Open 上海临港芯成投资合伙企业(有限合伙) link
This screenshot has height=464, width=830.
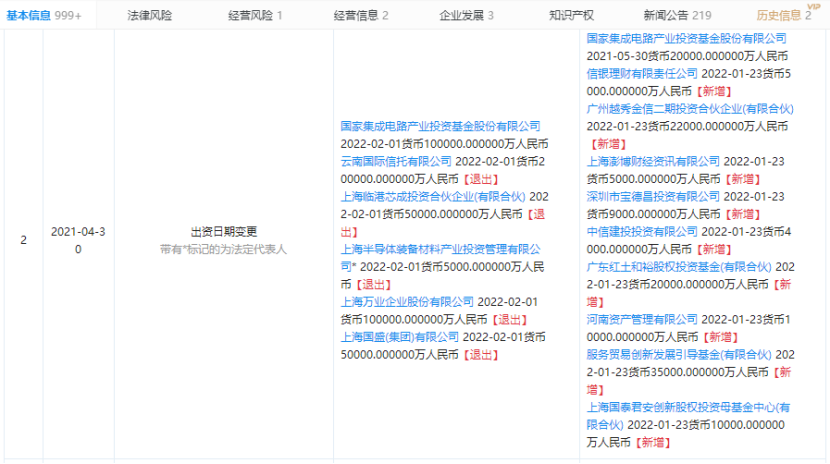tap(433, 196)
